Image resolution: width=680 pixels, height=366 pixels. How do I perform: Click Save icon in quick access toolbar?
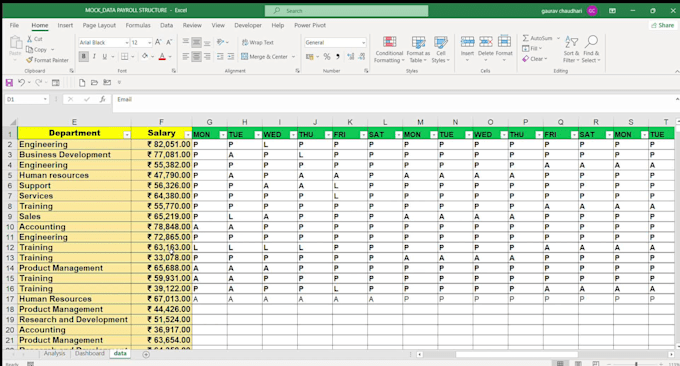(9, 82)
